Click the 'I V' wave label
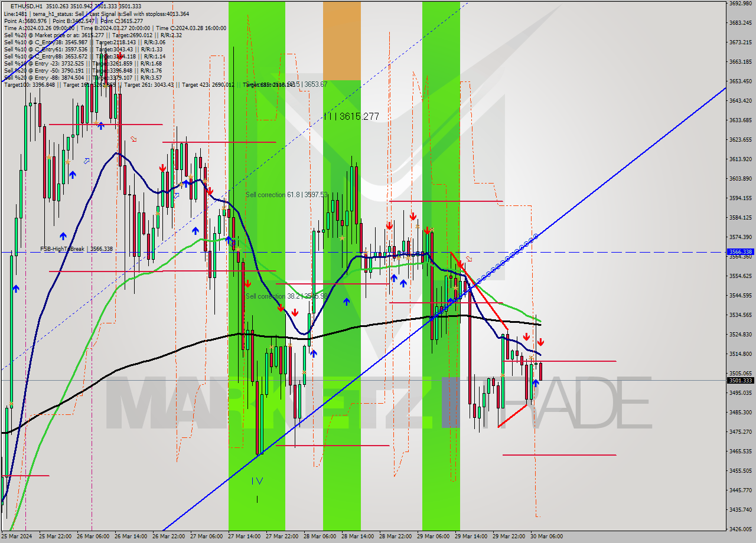This screenshot has width=756, height=543. point(258,481)
